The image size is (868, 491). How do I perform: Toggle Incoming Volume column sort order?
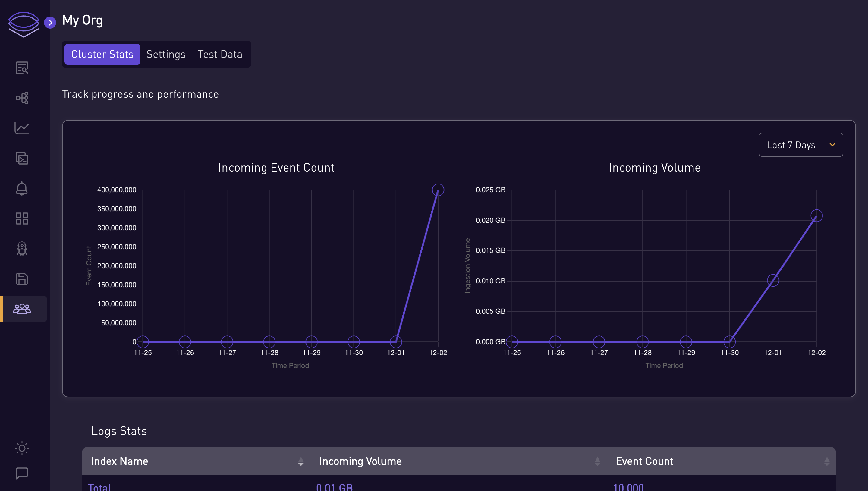(x=597, y=461)
